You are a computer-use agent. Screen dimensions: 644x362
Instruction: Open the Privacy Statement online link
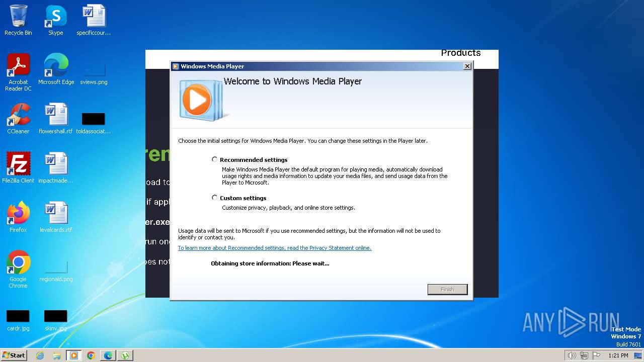(275, 248)
